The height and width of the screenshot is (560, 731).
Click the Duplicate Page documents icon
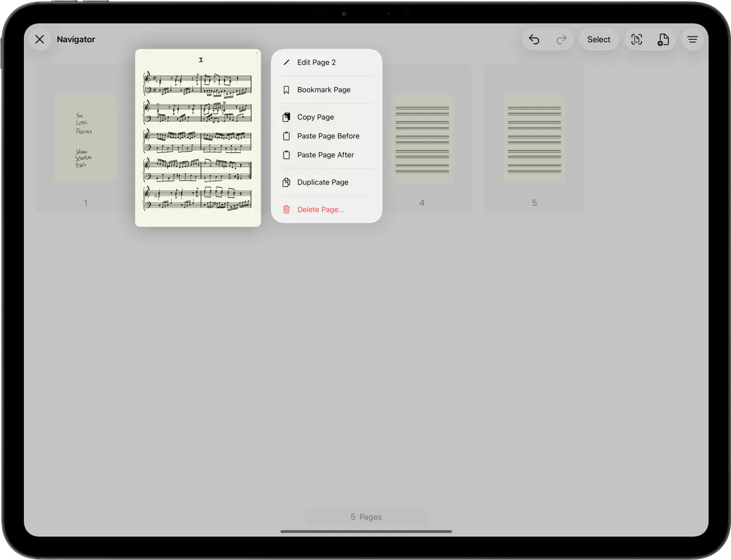click(286, 182)
